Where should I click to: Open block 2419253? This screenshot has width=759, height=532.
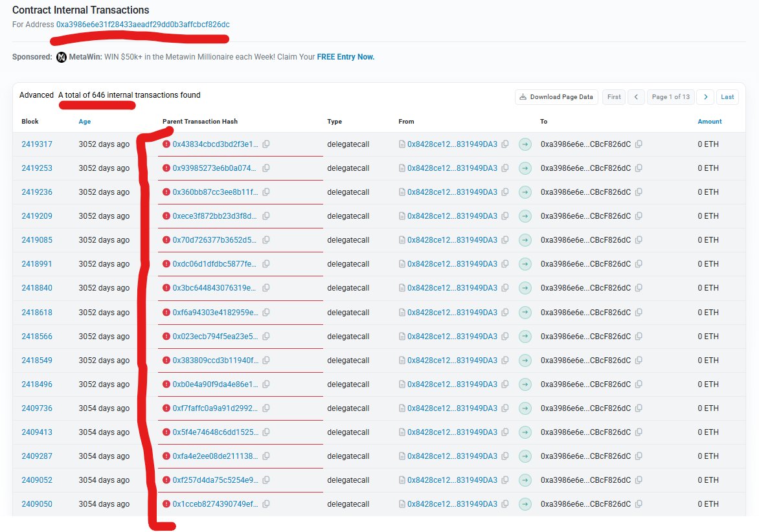[x=37, y=168]
